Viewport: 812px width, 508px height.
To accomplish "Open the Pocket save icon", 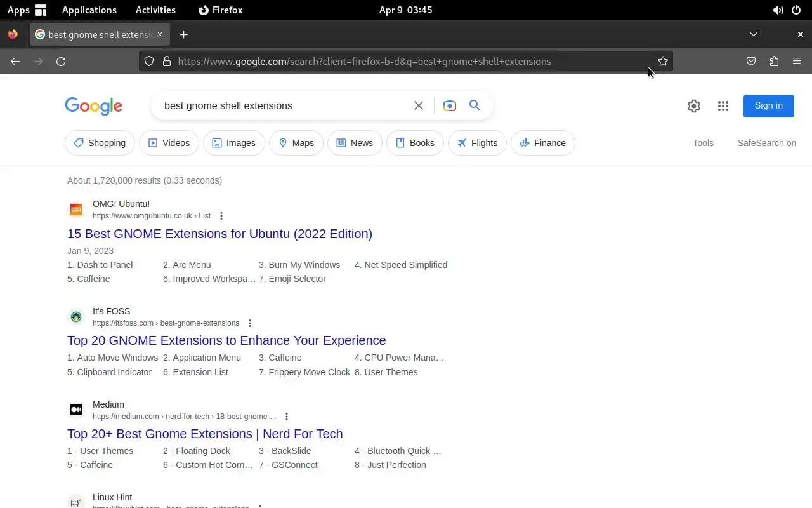I will 751,61.
